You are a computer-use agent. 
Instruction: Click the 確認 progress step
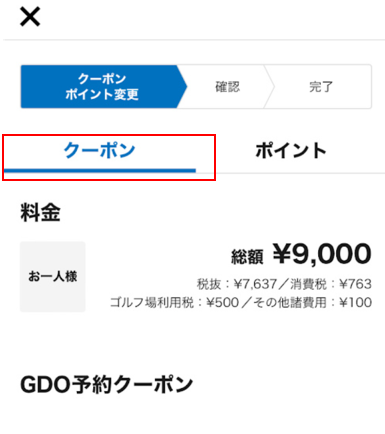click(x=227, y=87)
